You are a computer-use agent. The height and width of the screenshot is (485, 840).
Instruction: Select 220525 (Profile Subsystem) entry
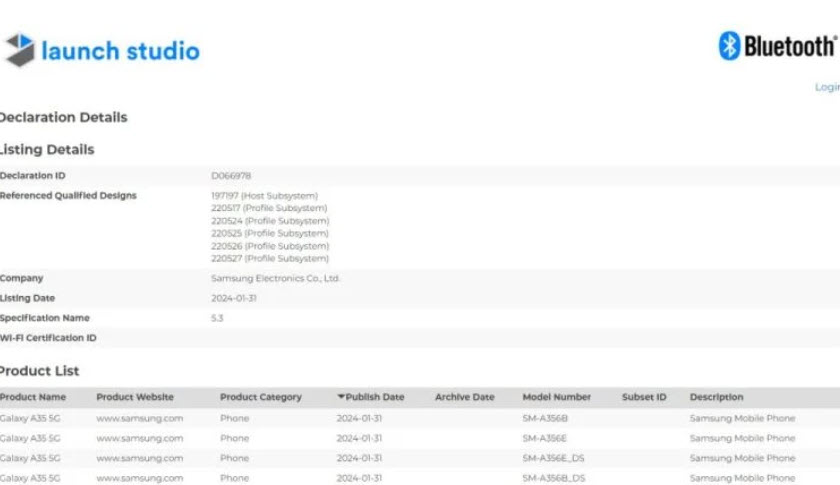point(269,233)
